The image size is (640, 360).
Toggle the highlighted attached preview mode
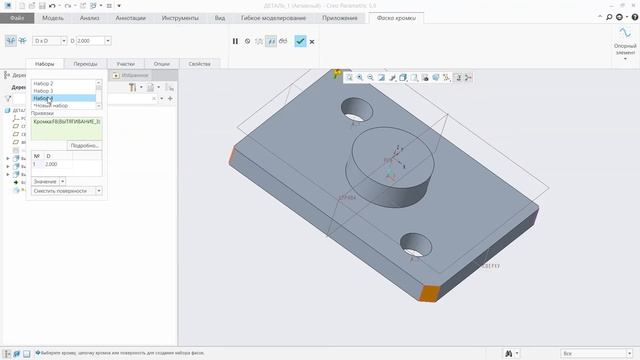[x=271, y=41]
